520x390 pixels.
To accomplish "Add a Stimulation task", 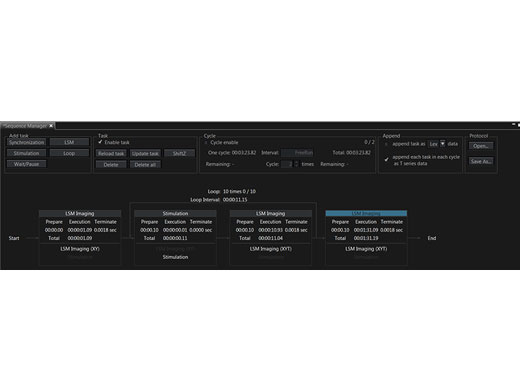I will pyautogui.click(x=26, y=153).
